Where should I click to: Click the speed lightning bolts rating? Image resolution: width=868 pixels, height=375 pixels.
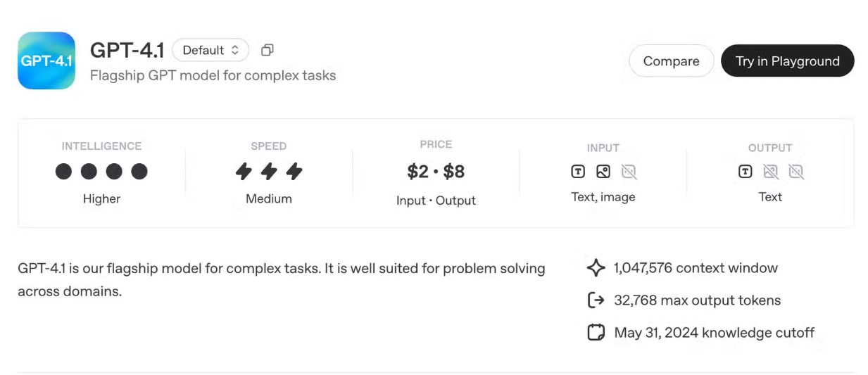point(268,171)
